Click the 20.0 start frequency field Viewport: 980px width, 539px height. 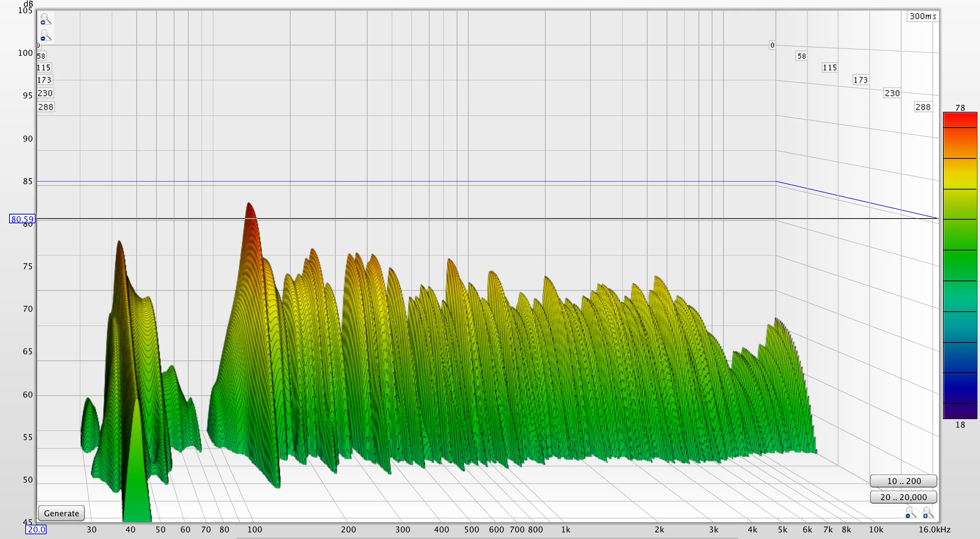click(36, 529)
